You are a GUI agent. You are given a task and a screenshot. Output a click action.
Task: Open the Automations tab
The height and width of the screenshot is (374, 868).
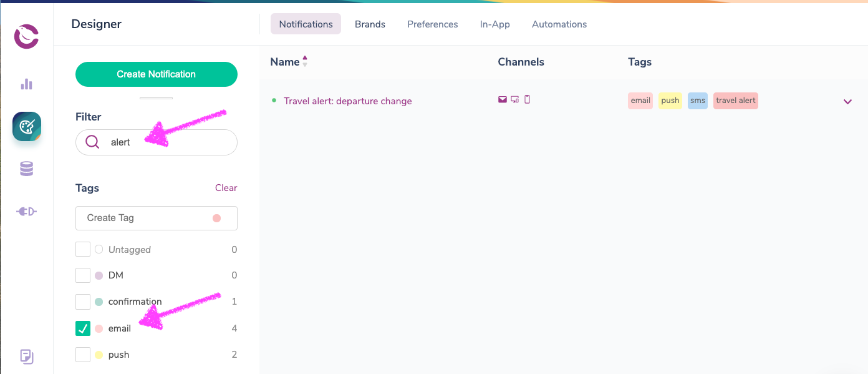559,24
